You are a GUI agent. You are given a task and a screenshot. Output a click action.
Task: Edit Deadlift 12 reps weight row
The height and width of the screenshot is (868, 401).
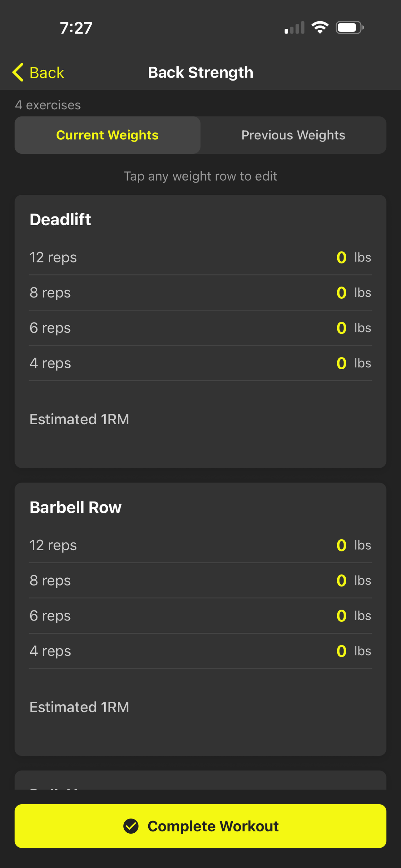(x=200, y=257)
